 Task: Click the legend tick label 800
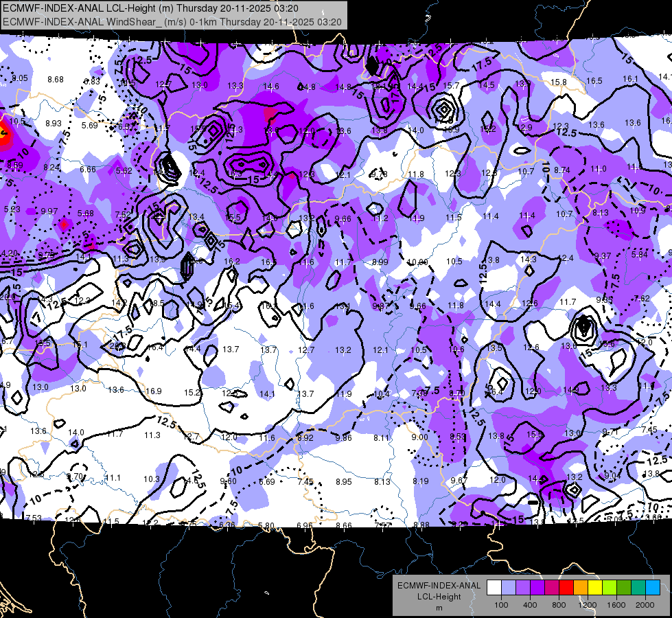[559, 605]
